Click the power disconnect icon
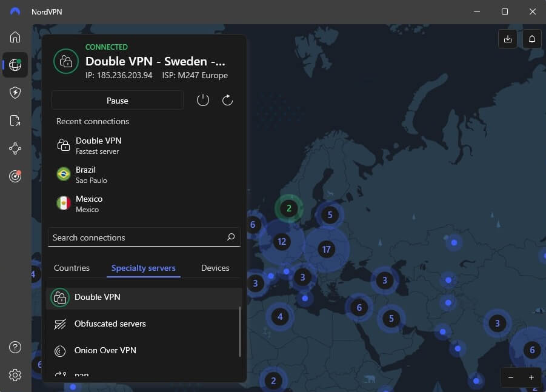 pyautogui.click(x=203, y=100)
